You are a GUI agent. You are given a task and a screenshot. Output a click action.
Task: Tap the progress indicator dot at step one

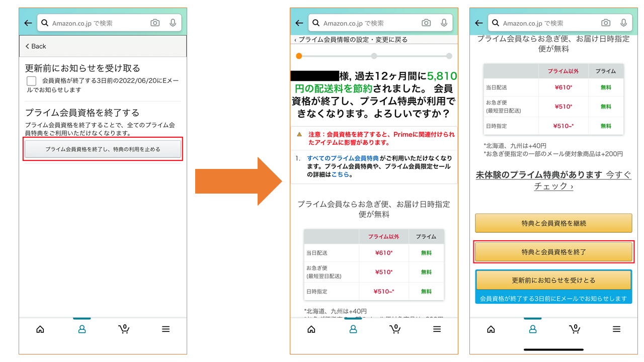(300, 56)
